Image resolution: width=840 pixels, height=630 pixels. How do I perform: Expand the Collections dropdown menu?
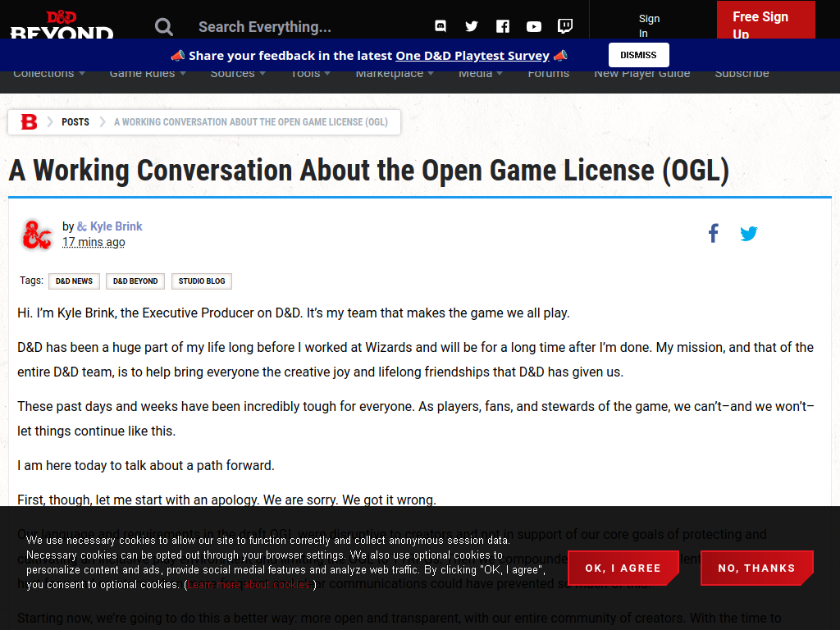coord(48,74)
